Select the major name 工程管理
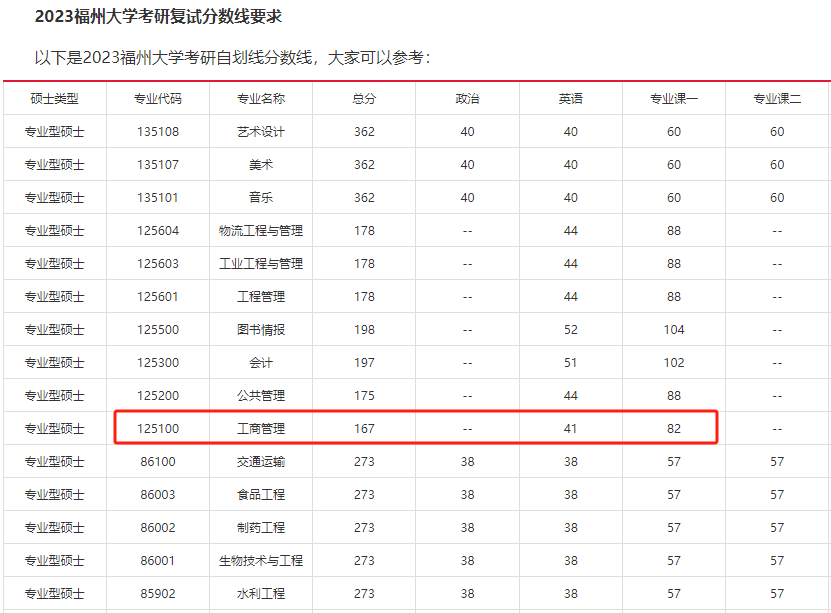This screenshot has height=613, width=831. [x=261, y=297]
